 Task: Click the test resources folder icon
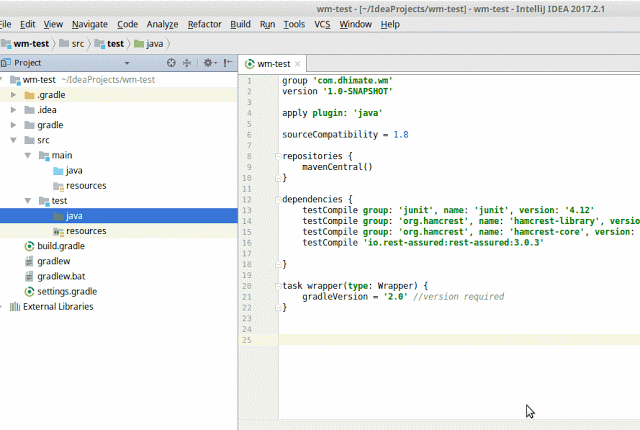[58, 231]
